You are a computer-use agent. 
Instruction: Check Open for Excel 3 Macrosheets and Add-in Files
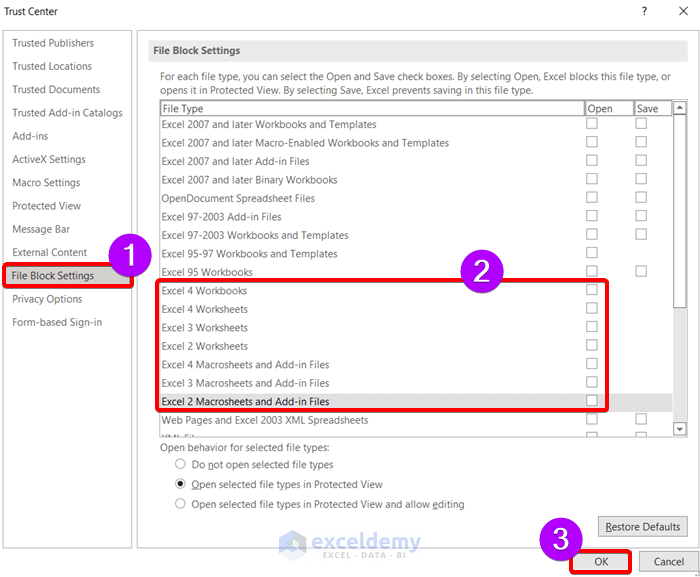[x=592, y=382]
